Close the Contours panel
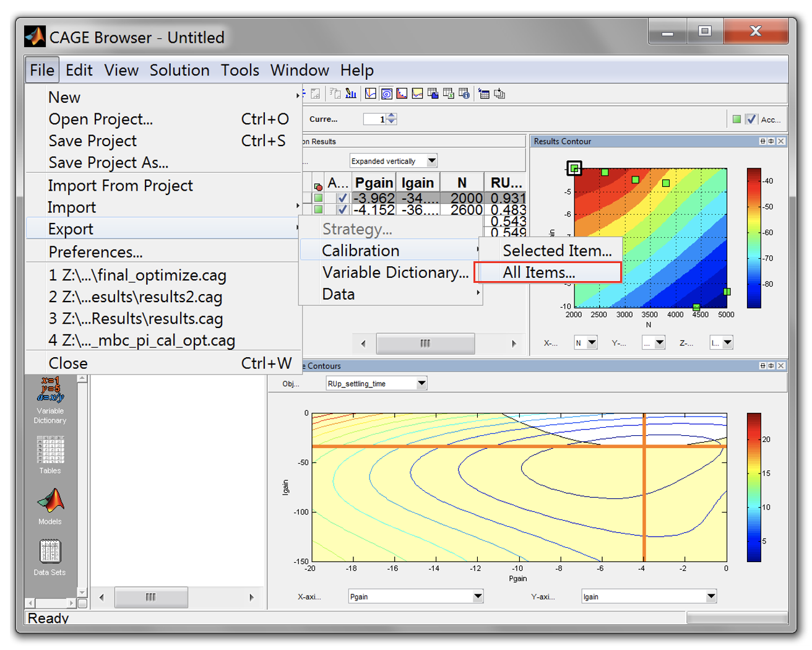The height and width of the screenshot is (650, 812). pos(781,366)
